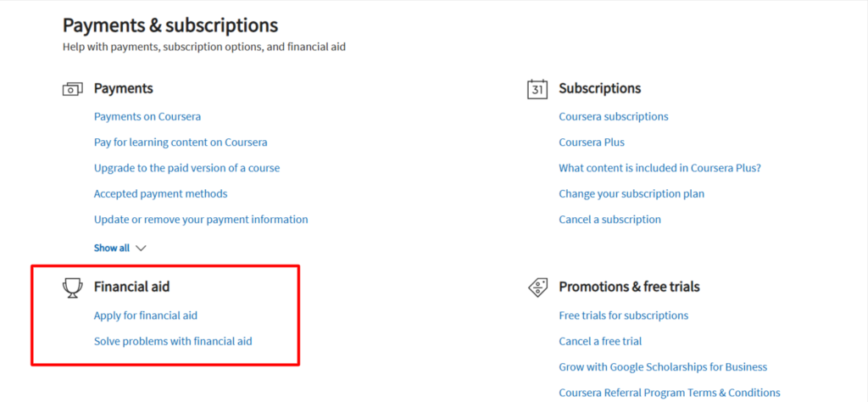The image size is (868, 402).
Task: Select Cancel a subscription link
Action: (609, 220)
